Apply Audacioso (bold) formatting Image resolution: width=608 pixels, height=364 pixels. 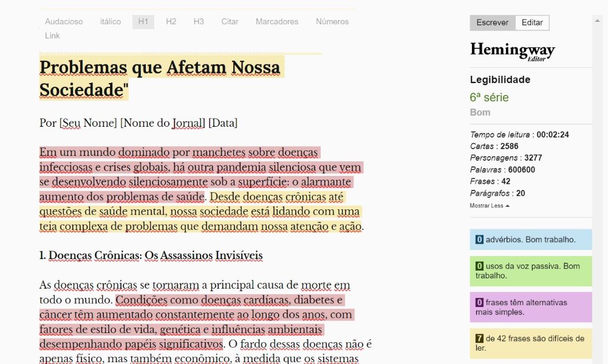click(x=64, y=22)
